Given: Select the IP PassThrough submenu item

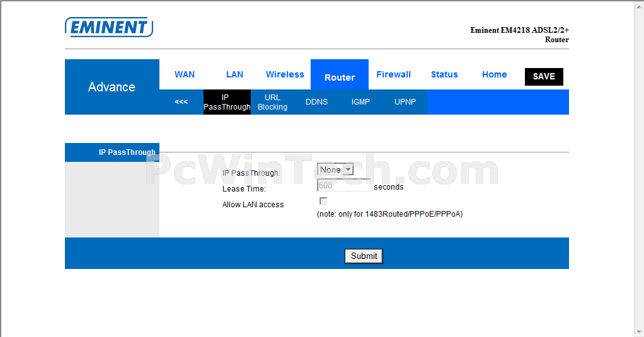Looking at the screenshot, I should point(227,102).
